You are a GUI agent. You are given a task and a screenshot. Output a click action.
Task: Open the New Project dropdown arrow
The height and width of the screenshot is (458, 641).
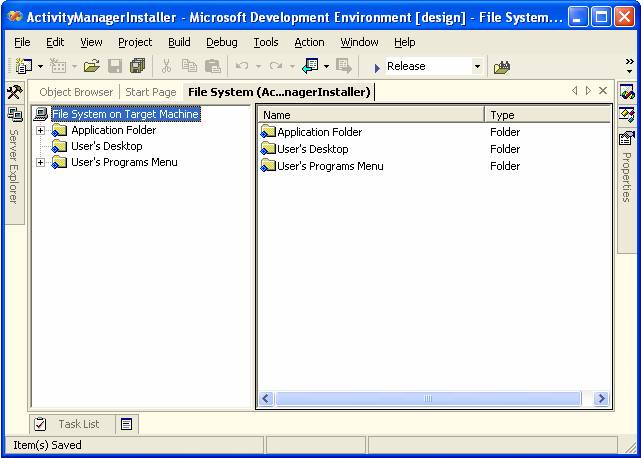pos(40,66)
